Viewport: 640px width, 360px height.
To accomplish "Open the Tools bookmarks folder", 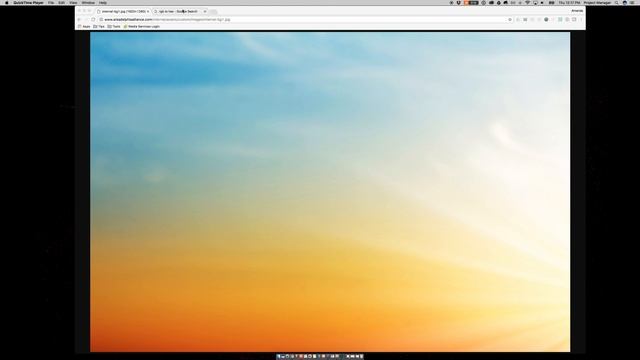I will click(x=114, y=27).
